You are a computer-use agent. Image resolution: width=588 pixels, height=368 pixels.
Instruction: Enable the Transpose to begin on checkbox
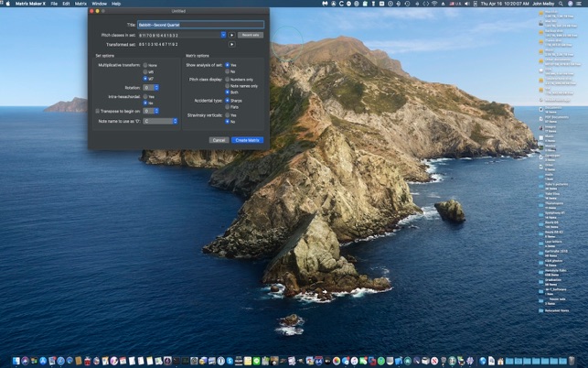(x=98, y=111)
